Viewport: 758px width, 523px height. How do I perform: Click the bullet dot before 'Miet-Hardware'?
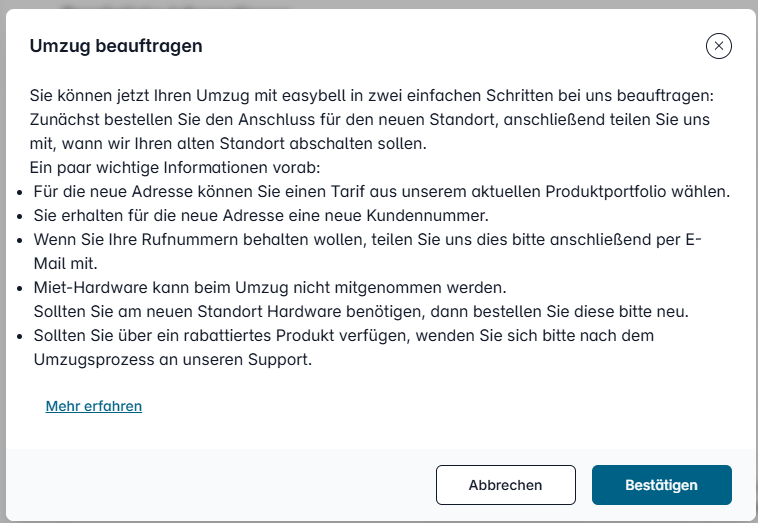tap(20, 288)
